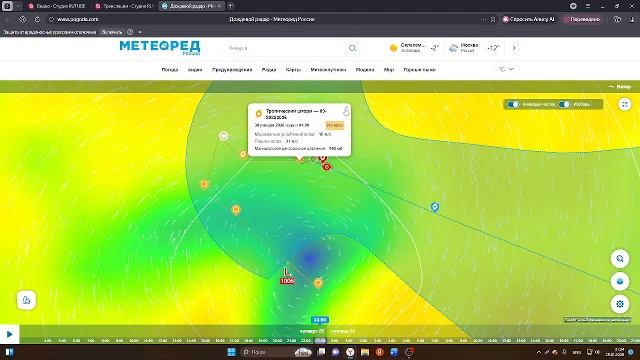The width and height of the screenshot is (640, 360).
Task: Open the Модели menu item
Action: 364,70
